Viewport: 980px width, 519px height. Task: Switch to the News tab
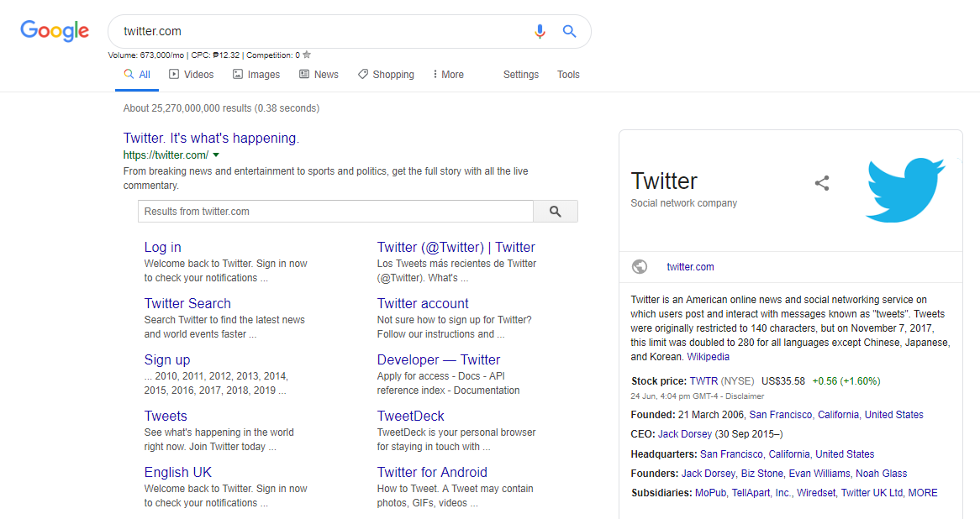point(319,74)
